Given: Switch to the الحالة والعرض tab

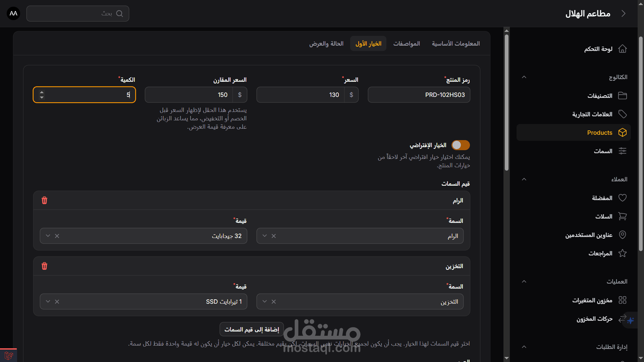Looking at the screenshot, I should coord(326,44).
